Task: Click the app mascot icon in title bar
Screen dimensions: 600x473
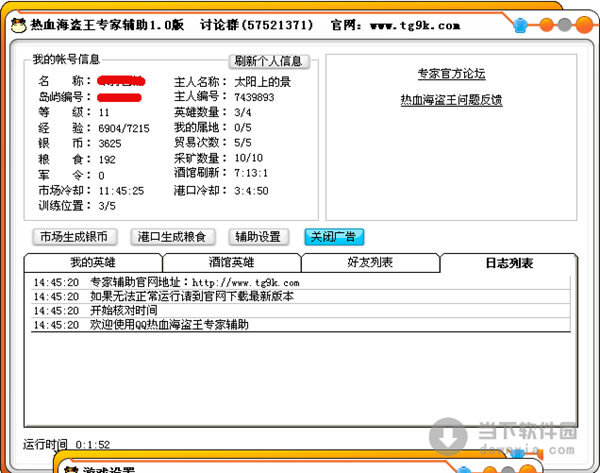Action: click(18, 26)
